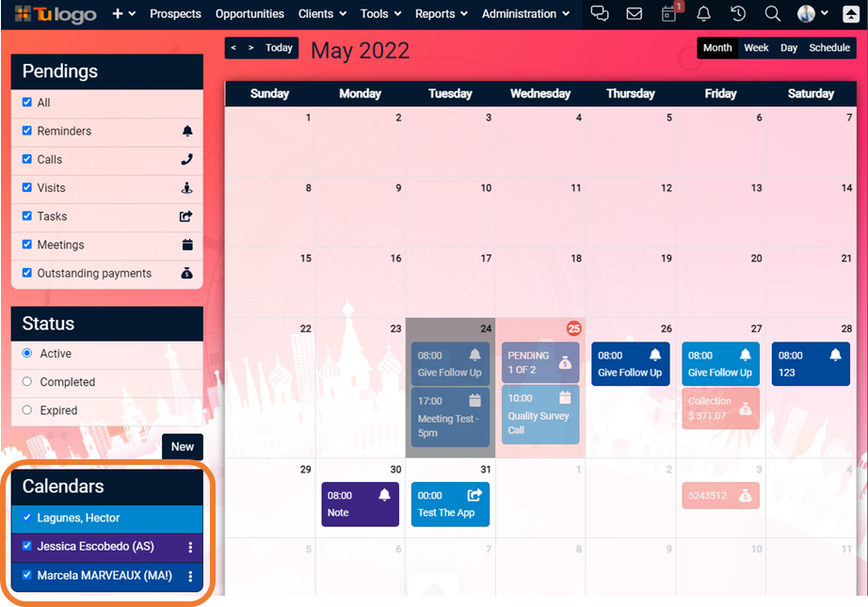Uncheck the Marcela MARVEAUX (MA!) calendar
Screen dimensions: 868x607
[x=26, y=574]
